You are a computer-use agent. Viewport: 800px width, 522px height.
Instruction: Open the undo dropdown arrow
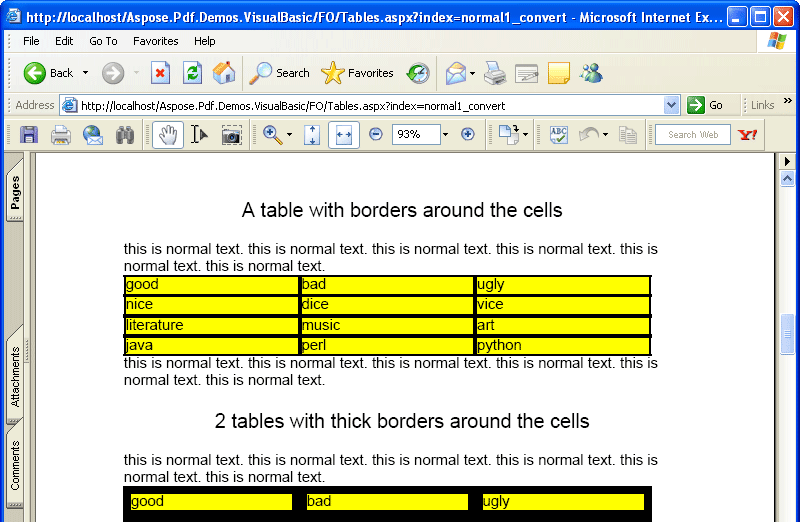pyautogui.click(x=605, y=135)
